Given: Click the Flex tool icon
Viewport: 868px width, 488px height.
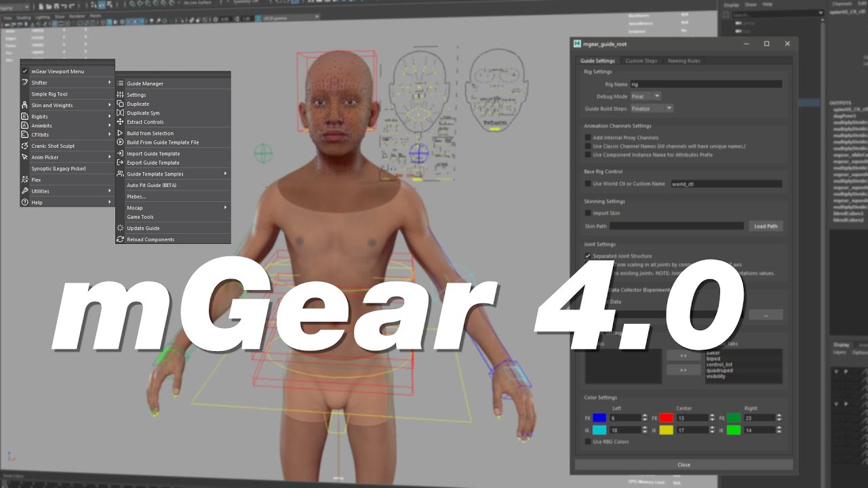Looking at the screenshot, I should (x=25, y=180).
